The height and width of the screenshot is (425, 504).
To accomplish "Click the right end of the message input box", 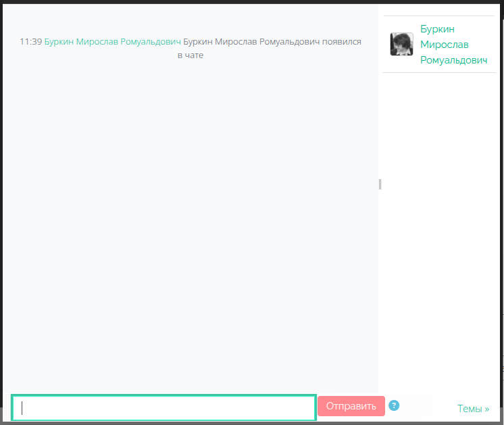I will pyautogui.click(x=307, y=407).
